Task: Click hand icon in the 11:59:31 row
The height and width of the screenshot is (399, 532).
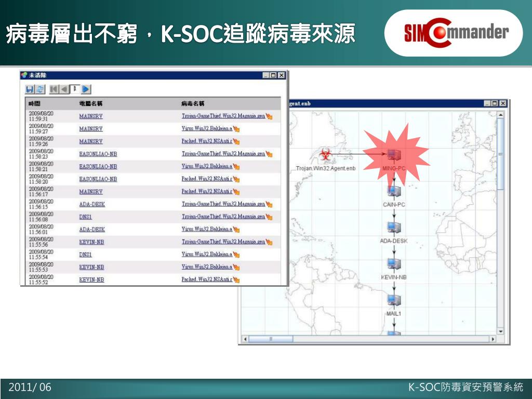Action: click(x=270, y=116)
